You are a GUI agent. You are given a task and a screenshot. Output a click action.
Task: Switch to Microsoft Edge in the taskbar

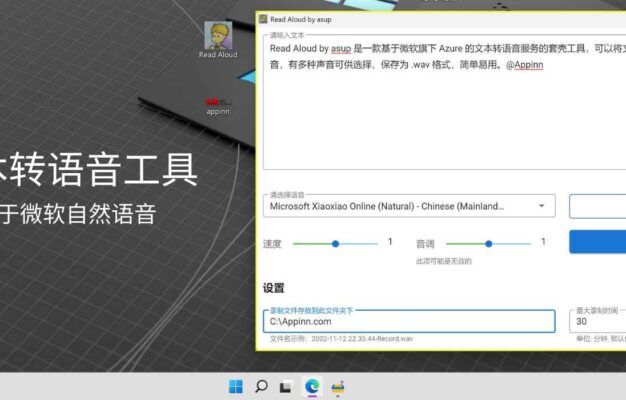312,386
